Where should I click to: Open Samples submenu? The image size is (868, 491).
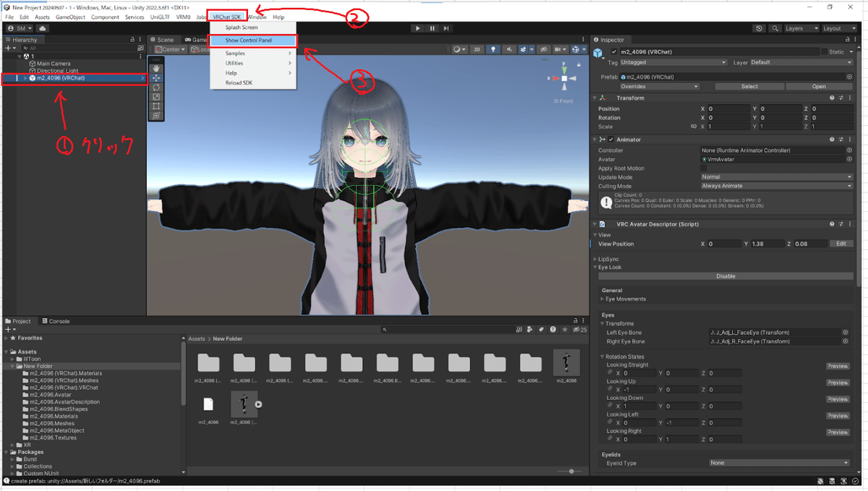pyautogui.click(x=252, y=54)
